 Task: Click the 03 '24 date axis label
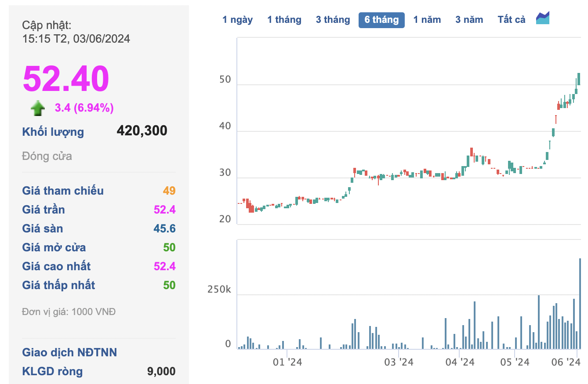(399, 362)
